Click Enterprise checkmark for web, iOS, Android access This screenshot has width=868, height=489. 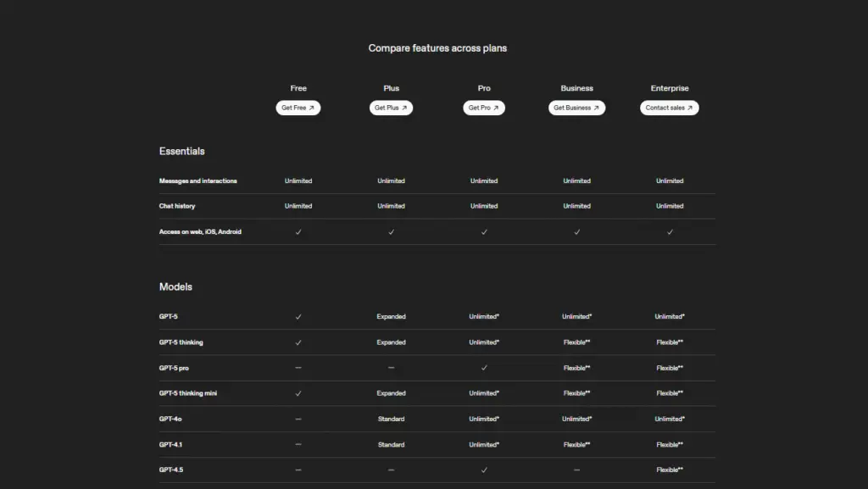point(670,231)
